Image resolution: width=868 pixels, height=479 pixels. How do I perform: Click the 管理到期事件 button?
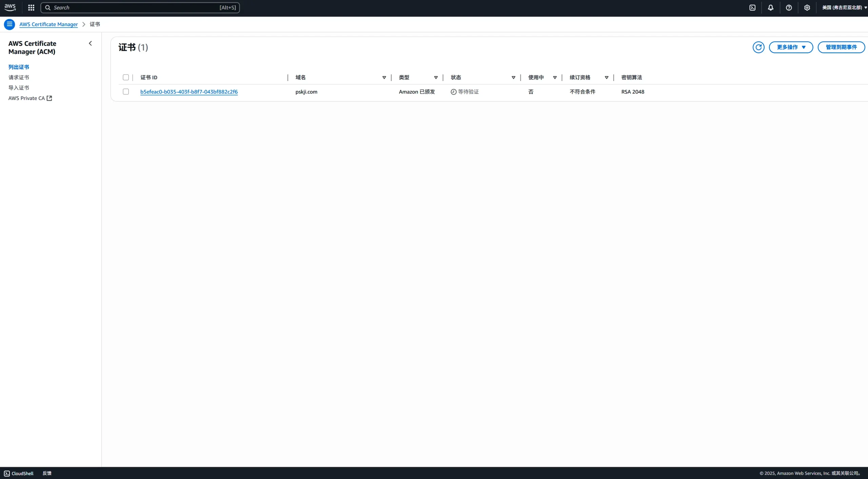tap(841, 47)
